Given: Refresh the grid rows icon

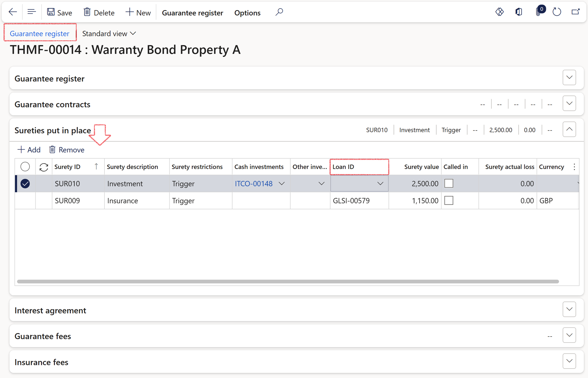Looking at the screenshot, I should click(x=44, y=167).
